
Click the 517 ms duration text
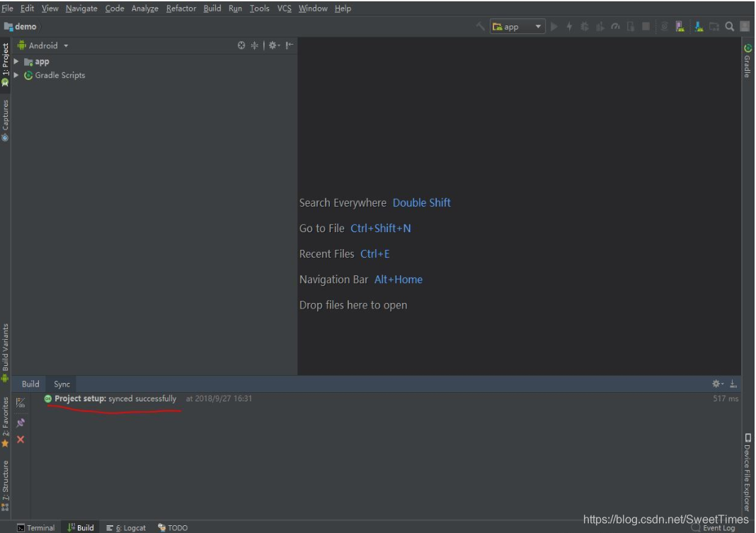[726, 399]
